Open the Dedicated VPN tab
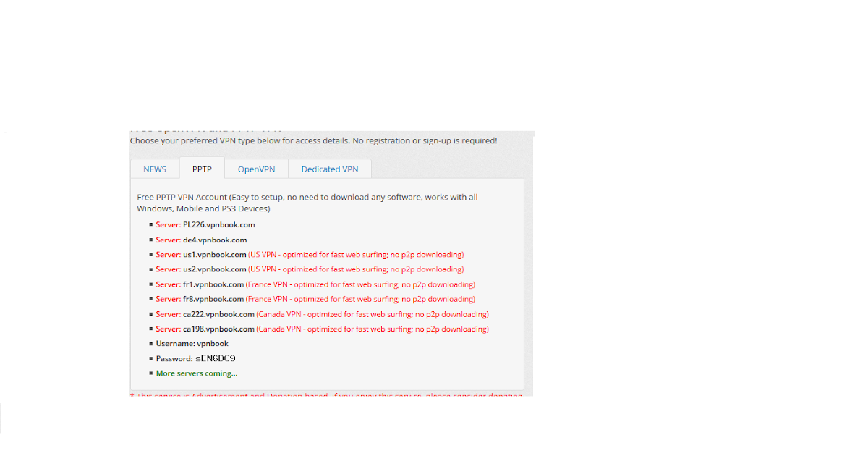868x456 pixels. (330, 169)
